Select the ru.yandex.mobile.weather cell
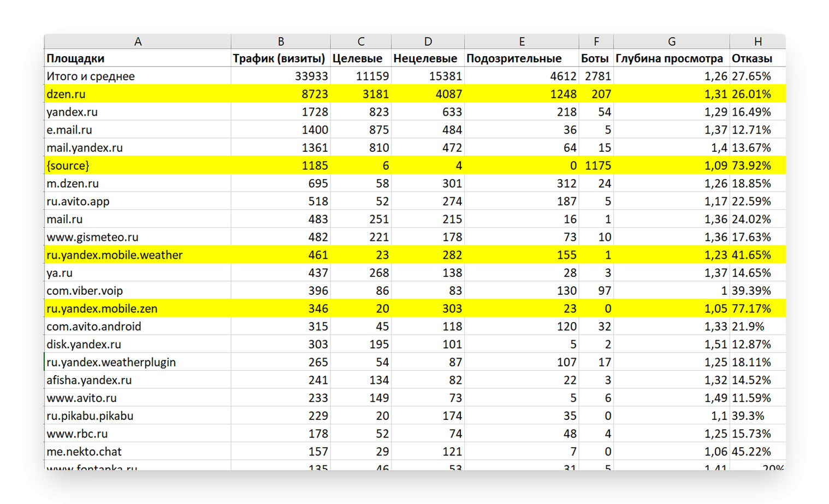Viewport: 829px width, 504px height. pyautogui.click(x=138, y=255)
